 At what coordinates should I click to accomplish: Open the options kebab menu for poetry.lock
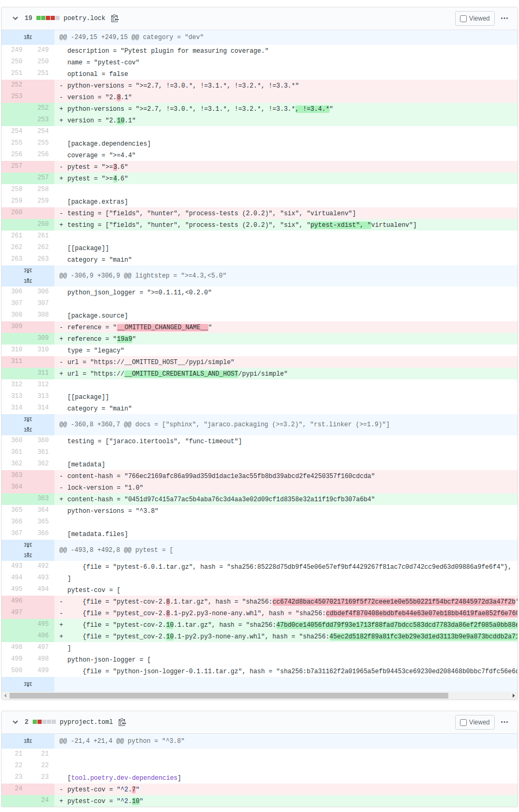coord(505,18)
